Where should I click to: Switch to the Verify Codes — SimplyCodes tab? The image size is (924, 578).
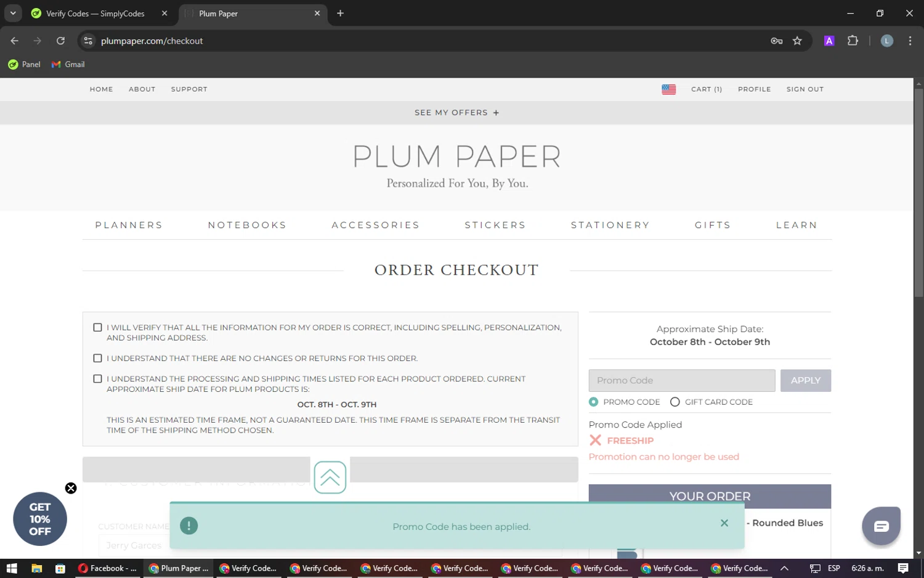(95, 13)
